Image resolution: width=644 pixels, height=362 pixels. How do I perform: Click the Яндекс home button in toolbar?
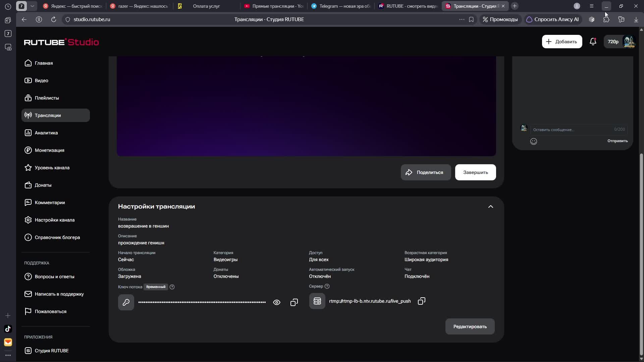(x=39, y=19)
